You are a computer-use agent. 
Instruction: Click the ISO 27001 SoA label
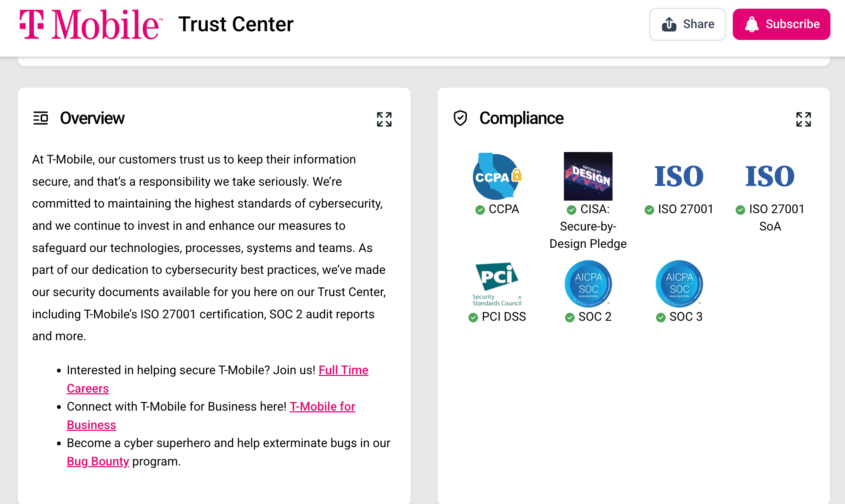[776, 218]
